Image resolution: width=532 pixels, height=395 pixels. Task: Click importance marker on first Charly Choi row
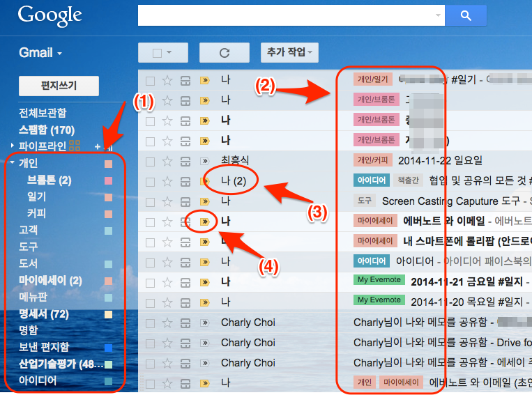204,323
